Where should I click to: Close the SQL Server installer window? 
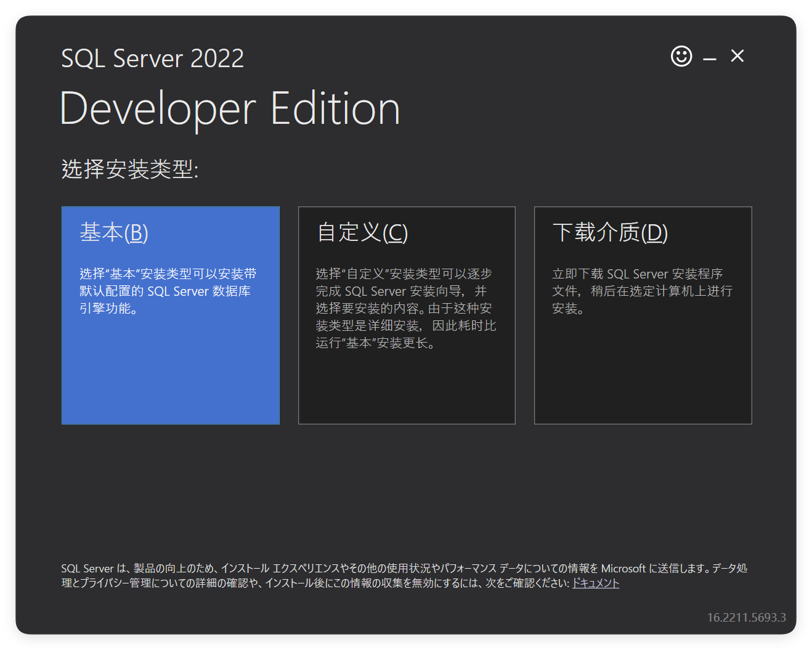737,56
